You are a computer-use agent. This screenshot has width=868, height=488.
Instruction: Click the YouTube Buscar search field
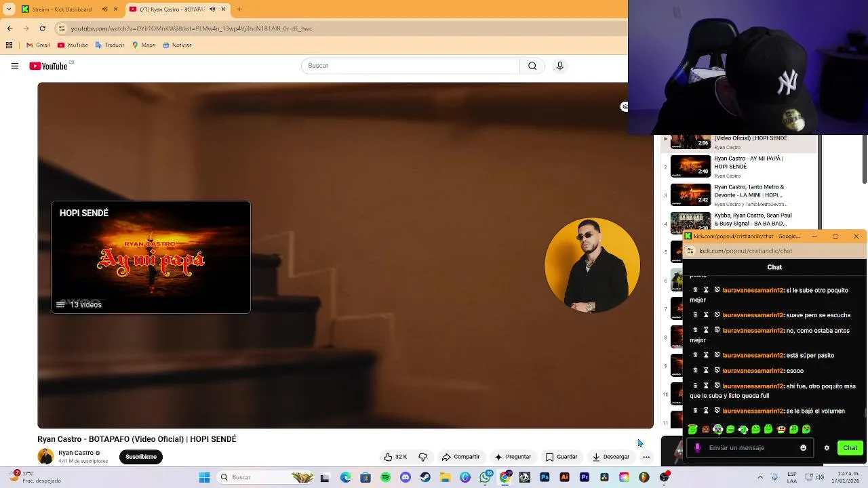click(x=410, y=66)
